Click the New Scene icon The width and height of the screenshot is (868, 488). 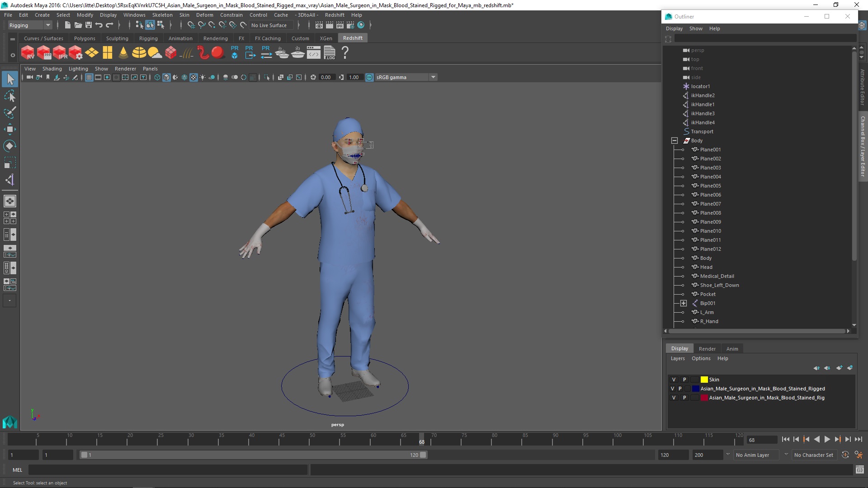(x=67, y=25)
